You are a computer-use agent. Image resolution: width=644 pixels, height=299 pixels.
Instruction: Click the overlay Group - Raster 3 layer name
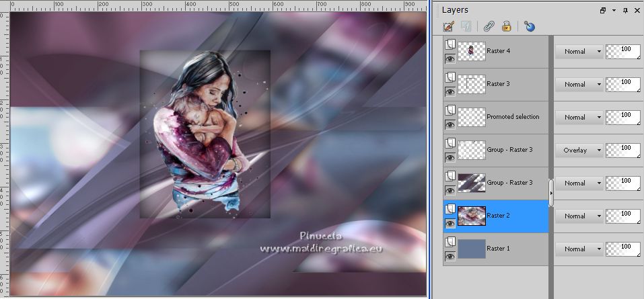click(x=509, y=150)
